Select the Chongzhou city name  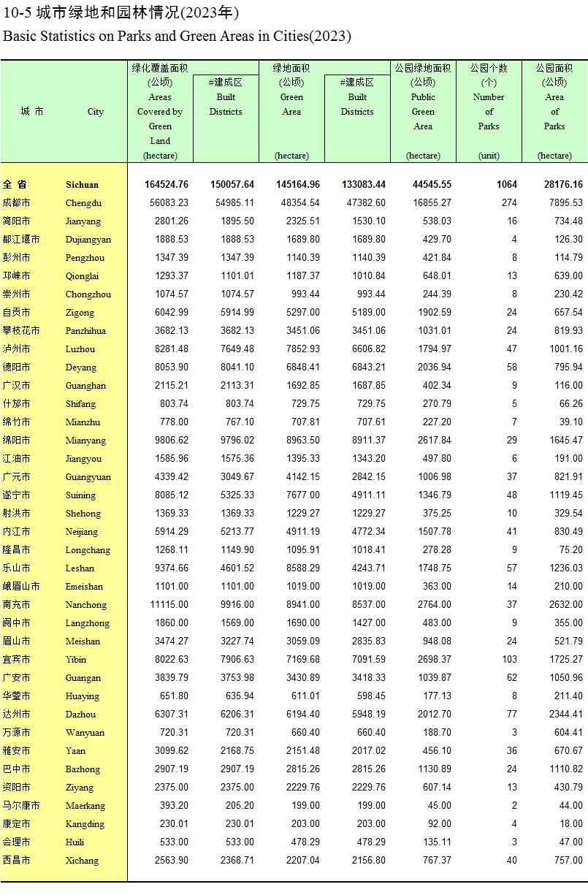coord(88,294)
